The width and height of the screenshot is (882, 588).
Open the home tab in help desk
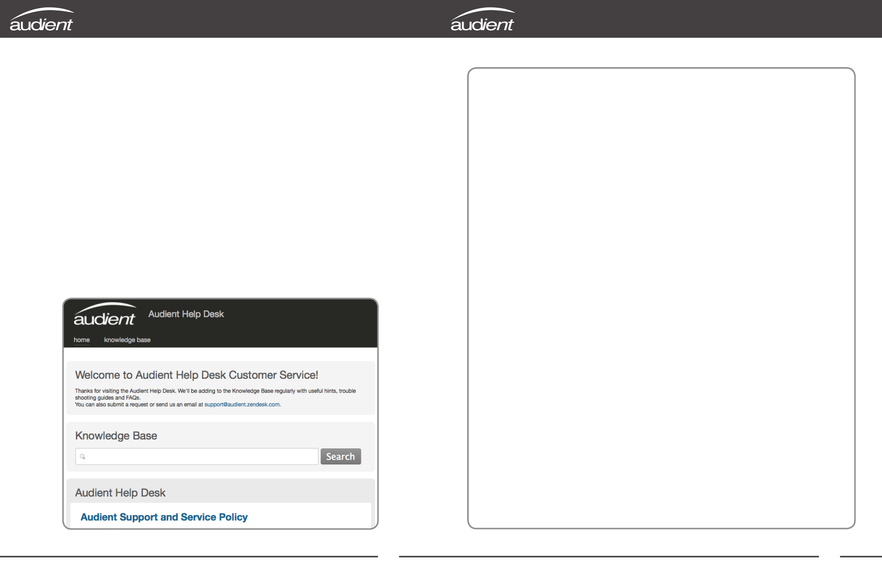[x=81, y=340]
